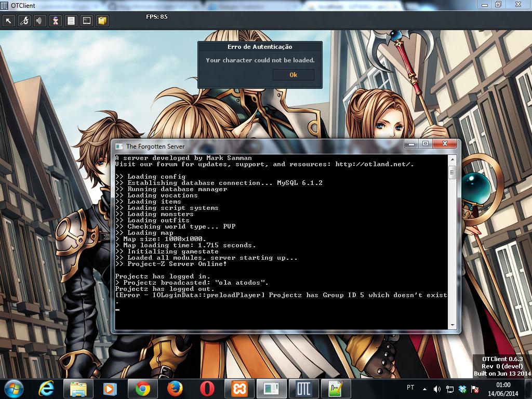Open Google Chrome from the taskbar
The height and width of the screenshot is (399, 532).
coord(142,389)
